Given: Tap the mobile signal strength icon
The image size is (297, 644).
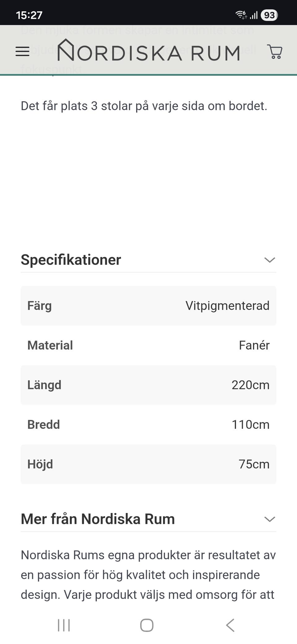Looking at the screenshot, I should pyautogui.click(x=254, y=15).
